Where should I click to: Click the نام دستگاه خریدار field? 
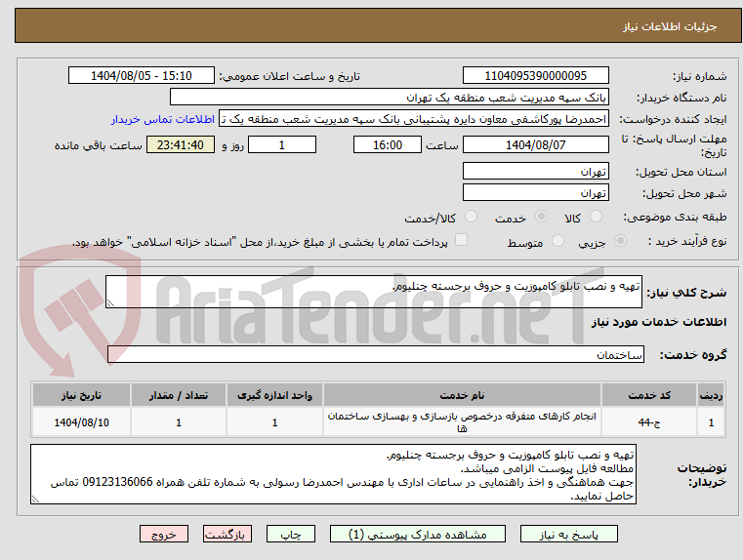click(x=389, y=98)
